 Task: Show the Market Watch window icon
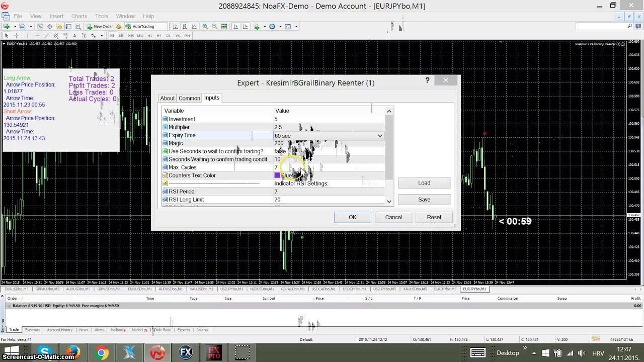tap(40, 26)
